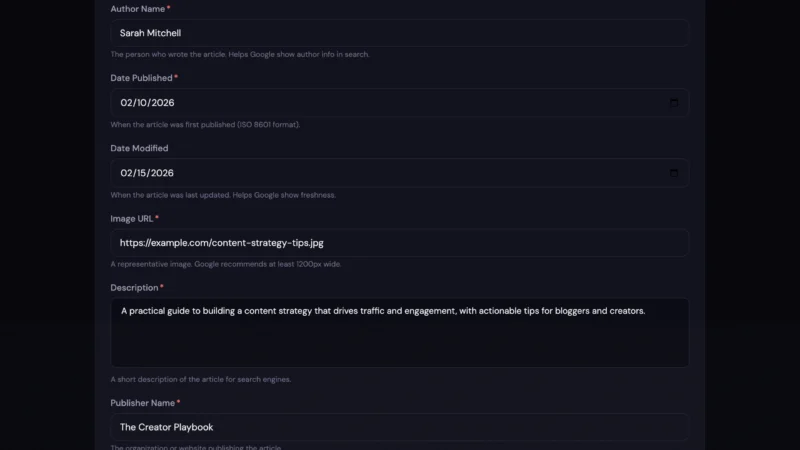This screenshot has width=800, height=450.
Task: Open the Date Published calendar picker icon
Action: 673,103
